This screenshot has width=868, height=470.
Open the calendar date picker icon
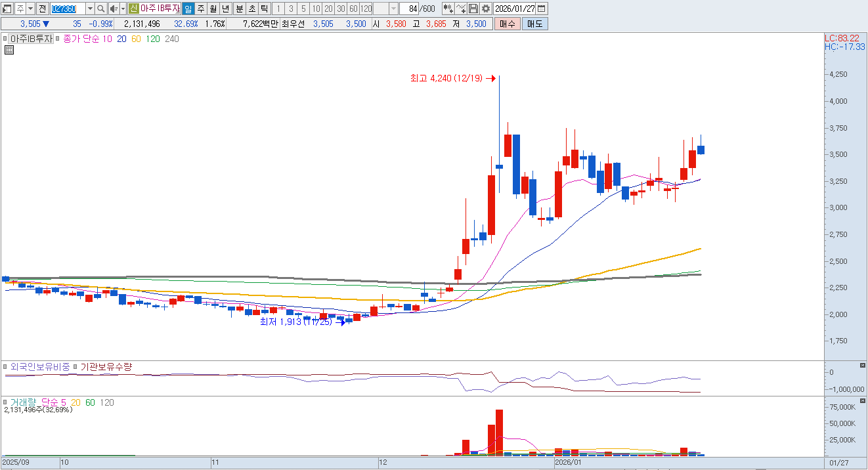(x=542, y=9)
